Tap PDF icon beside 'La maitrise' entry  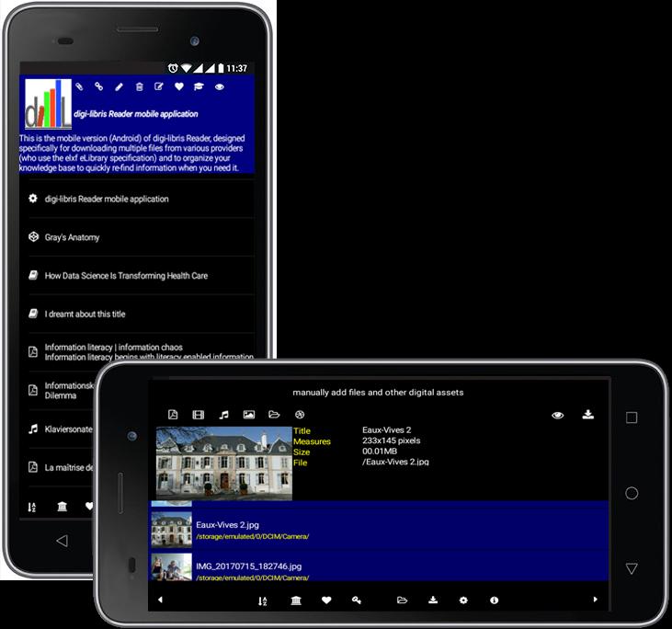point(33,467)
